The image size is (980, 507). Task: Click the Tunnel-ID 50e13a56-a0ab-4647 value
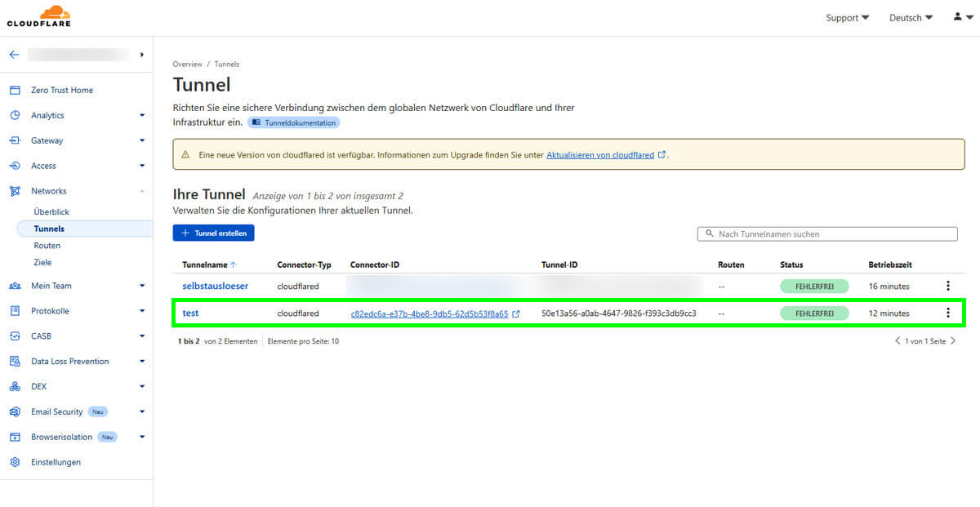tap(619, 314)
